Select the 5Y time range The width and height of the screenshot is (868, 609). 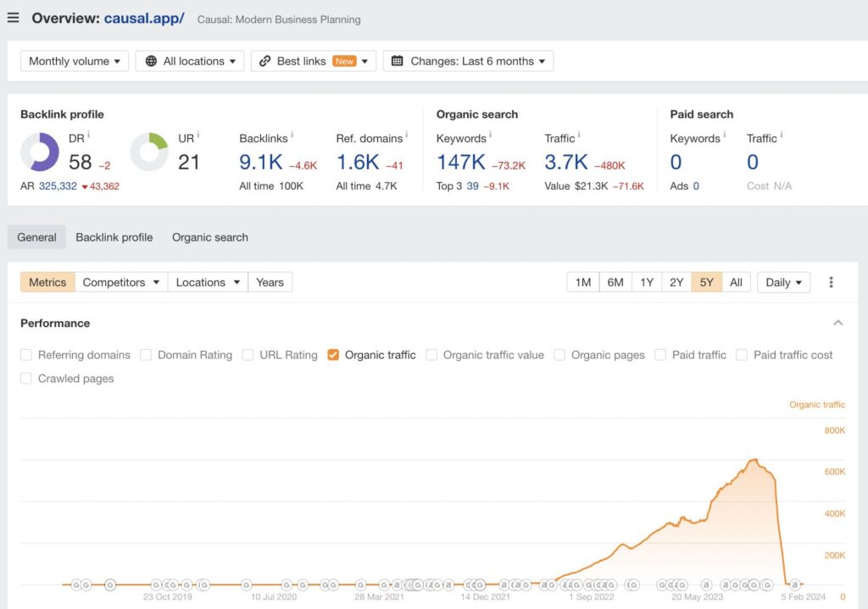(x=706, y=282)
